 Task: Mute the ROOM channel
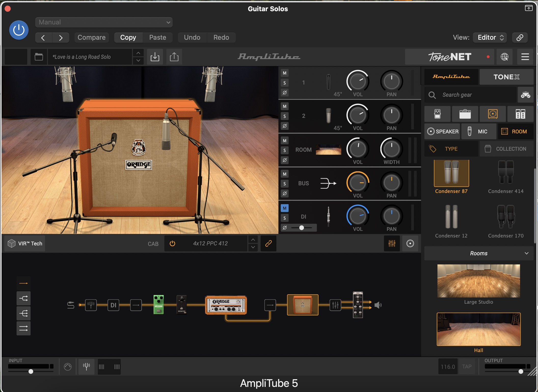(285, 141)
